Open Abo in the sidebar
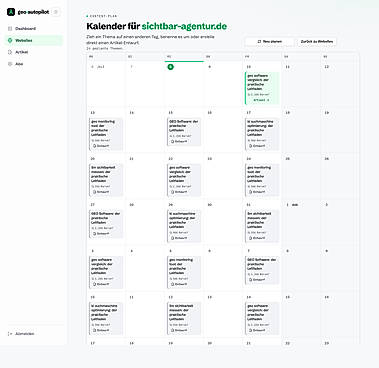Viewport: 379px width, 368px height. (33, 64)
